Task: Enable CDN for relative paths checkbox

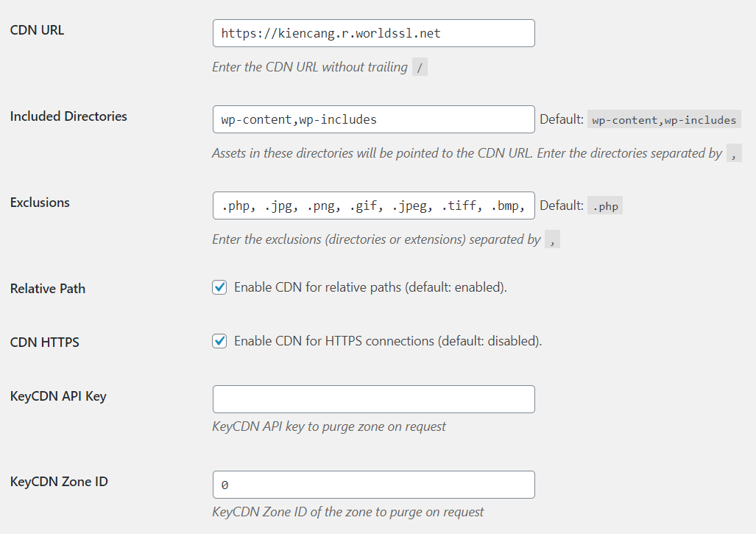Action: 219,287
